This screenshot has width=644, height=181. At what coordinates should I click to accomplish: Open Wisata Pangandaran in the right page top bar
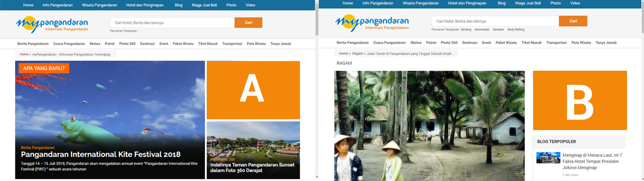tap(421, 3)
